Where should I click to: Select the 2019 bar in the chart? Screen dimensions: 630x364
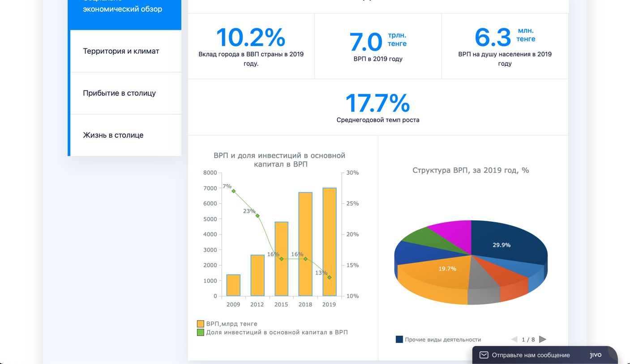330,242
